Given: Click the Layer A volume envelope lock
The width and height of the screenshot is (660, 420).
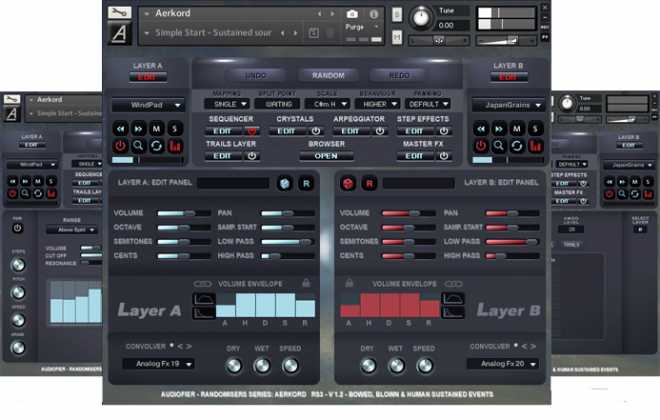Looking at the screenshot, I should click(306, 283).
